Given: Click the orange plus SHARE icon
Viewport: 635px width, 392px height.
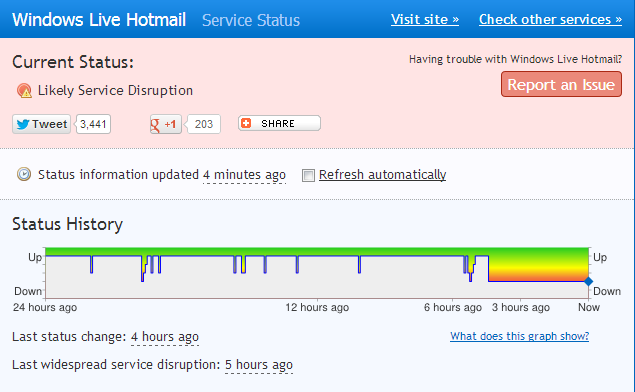Looking at the screenshot, I should coord(246,123).
